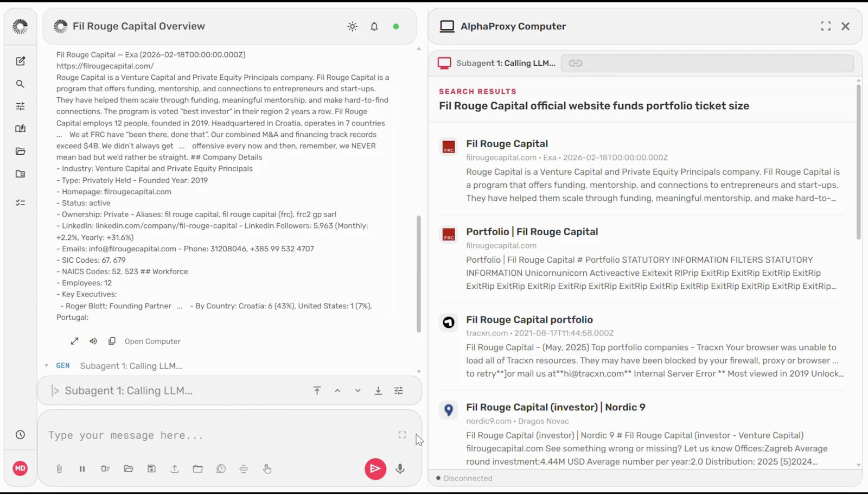This screenshot has height=494, width=868.
Task: Open the book library icon in sidebar
Action: [x=20, y=129]
